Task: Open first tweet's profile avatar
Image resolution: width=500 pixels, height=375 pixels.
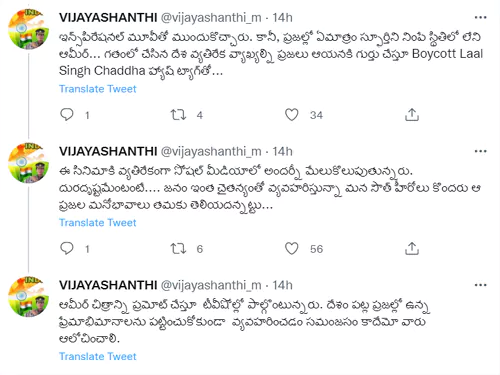Action: [x=28, y=29]
